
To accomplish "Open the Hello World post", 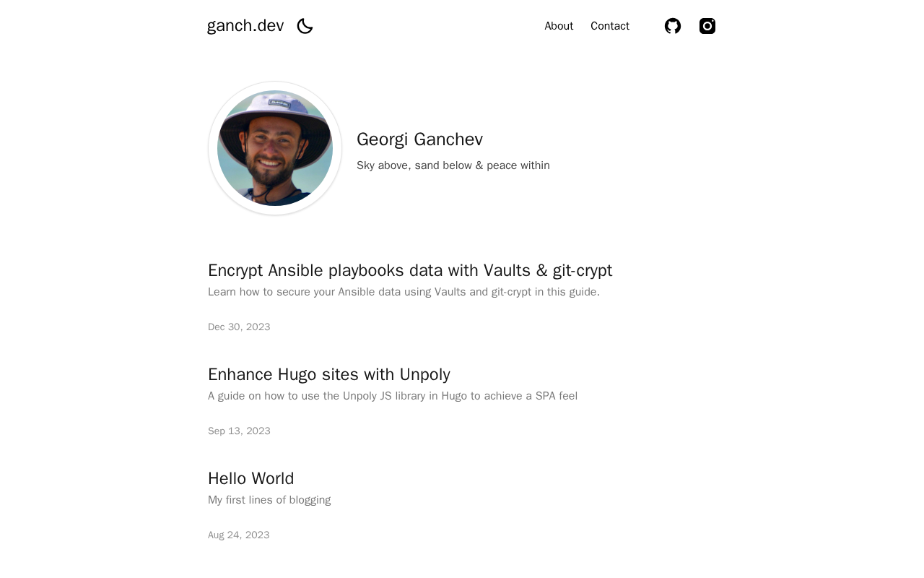I will (x=251, y=478).
